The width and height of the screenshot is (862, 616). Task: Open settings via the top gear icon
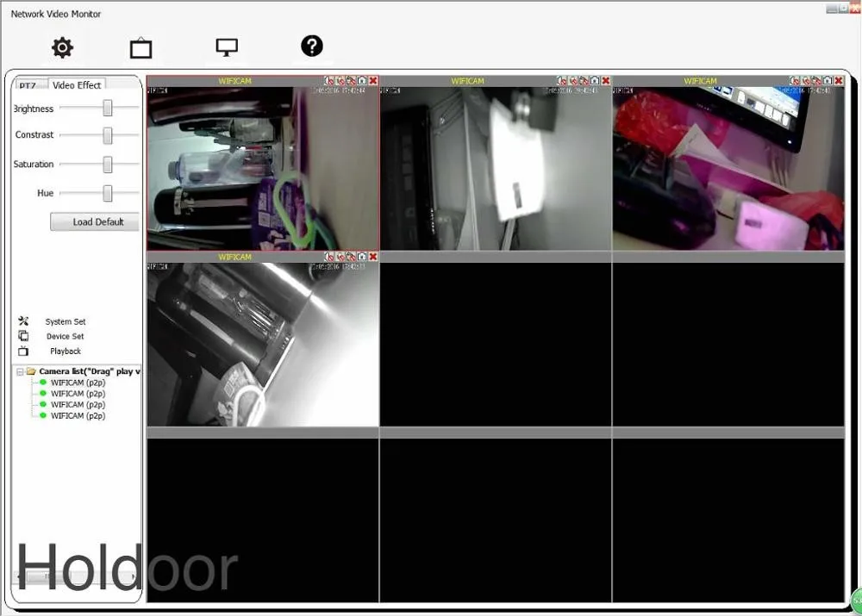pos(62,47)
